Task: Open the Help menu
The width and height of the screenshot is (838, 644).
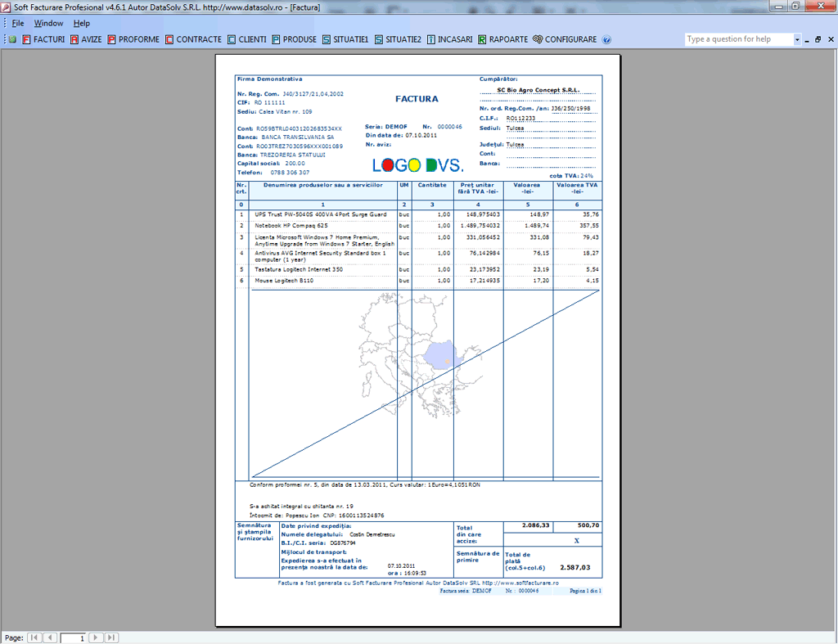Action: click(x=81, y=23)
